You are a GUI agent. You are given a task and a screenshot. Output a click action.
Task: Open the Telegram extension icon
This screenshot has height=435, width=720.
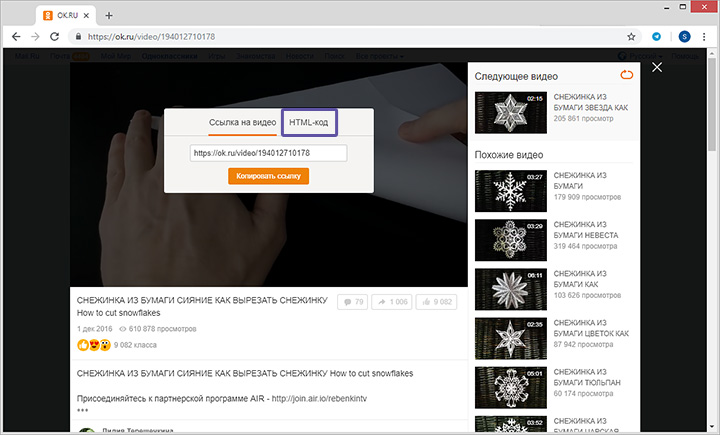(x=657, y=37)
